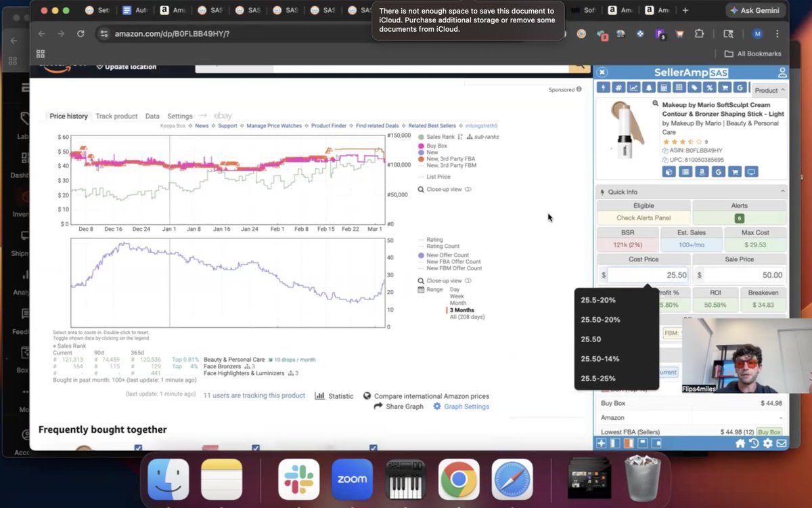The image size is (812, 508).
Task: Click the envelope mail icon in SellerAmp footer
Action: click(781, 443)
